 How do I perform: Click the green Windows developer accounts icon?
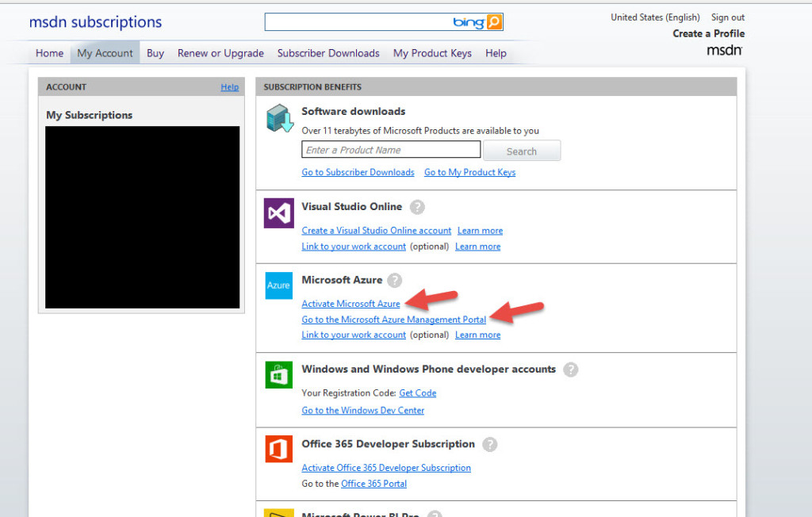278,375
